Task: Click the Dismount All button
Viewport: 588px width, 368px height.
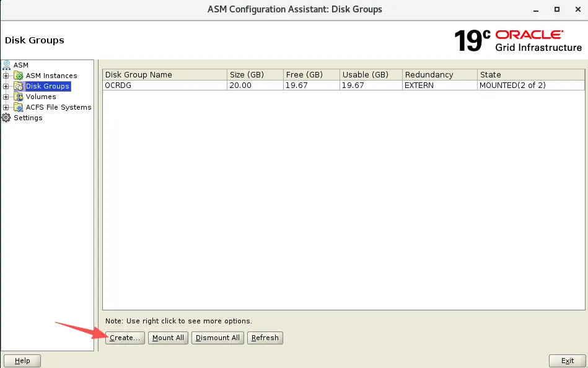Action: tap(218, 338)
